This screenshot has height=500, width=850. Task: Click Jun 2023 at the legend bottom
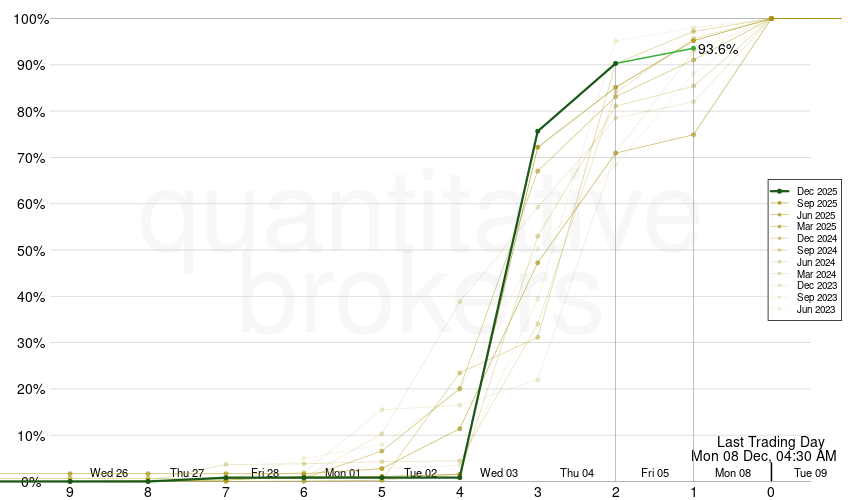[x=816, y=310]
